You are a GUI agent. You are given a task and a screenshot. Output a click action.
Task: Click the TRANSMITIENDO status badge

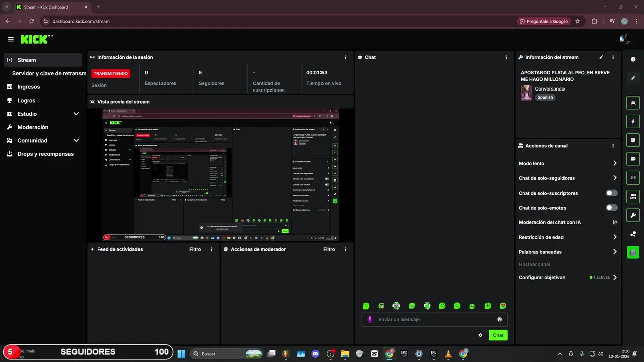click(x=110, y=73)
